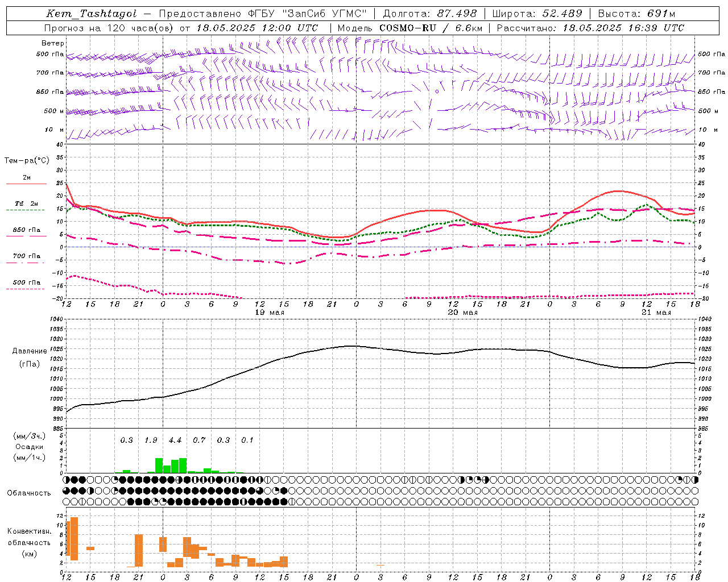Screen dimensions: 728x582
Task: Select the Td 2м dew point legend entry
Action: [x=26, y=203]
